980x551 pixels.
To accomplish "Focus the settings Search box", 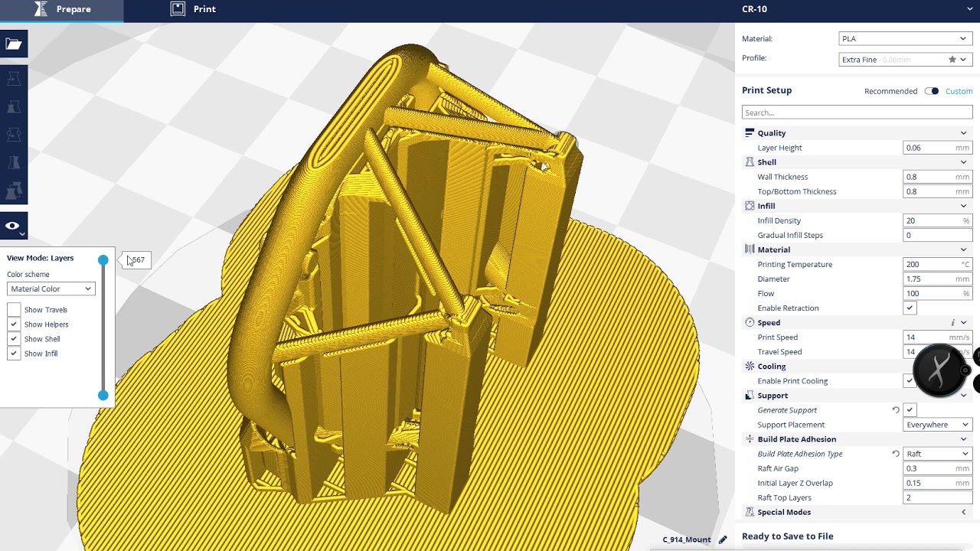I will click(x=857, y=112).
